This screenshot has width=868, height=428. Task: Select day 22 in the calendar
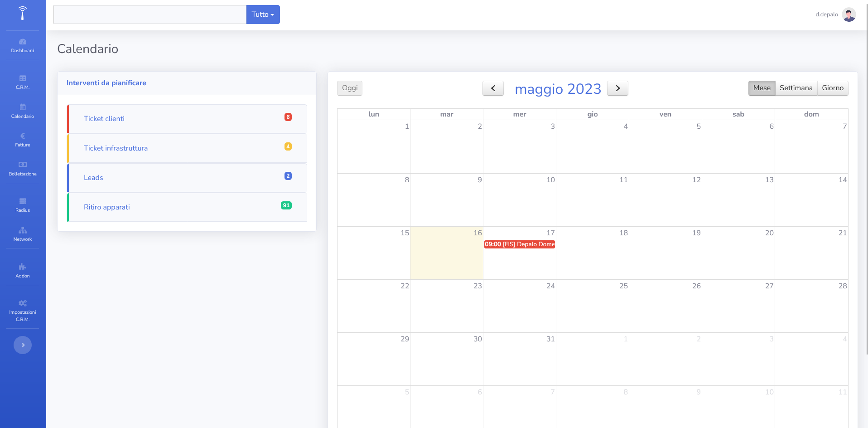pos(374,306)
